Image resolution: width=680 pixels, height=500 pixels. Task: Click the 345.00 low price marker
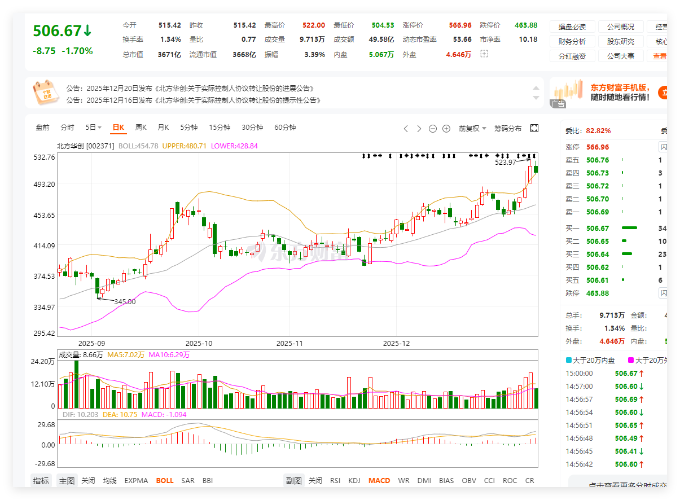pyautogui.click(x=125, y=301)
